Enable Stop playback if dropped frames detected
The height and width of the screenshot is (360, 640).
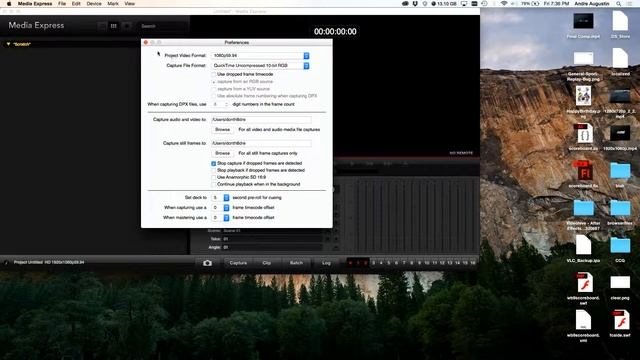(213, 170)
